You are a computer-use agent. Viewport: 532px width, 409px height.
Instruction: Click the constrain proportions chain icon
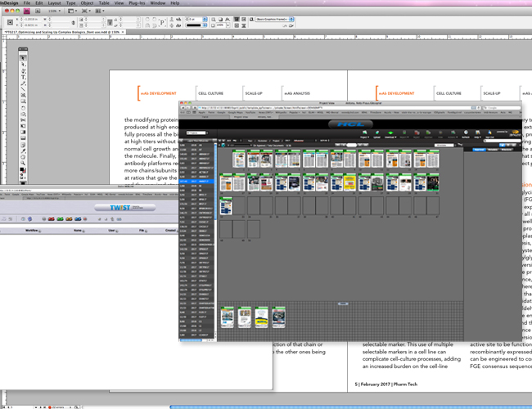pyautogui.click(x=74, y=23)
